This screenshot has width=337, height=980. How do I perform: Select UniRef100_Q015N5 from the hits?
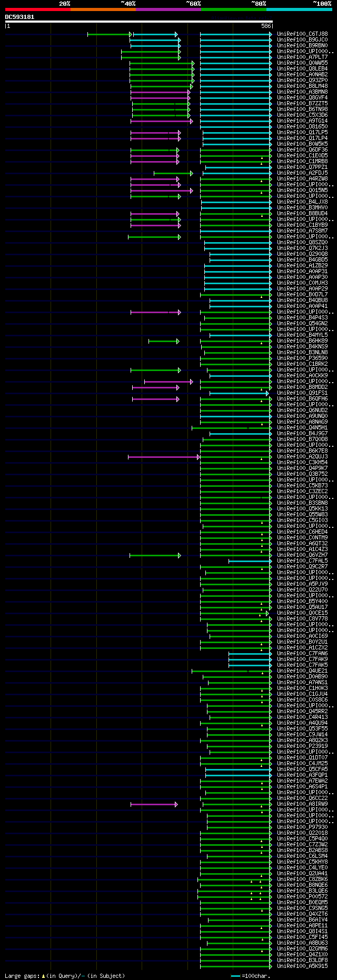tap(302, 191)
